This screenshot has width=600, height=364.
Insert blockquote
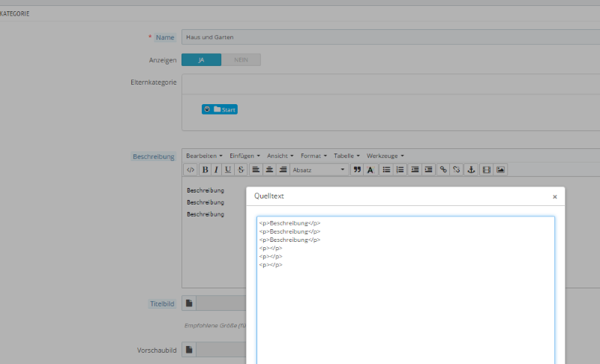coord(357,170)
